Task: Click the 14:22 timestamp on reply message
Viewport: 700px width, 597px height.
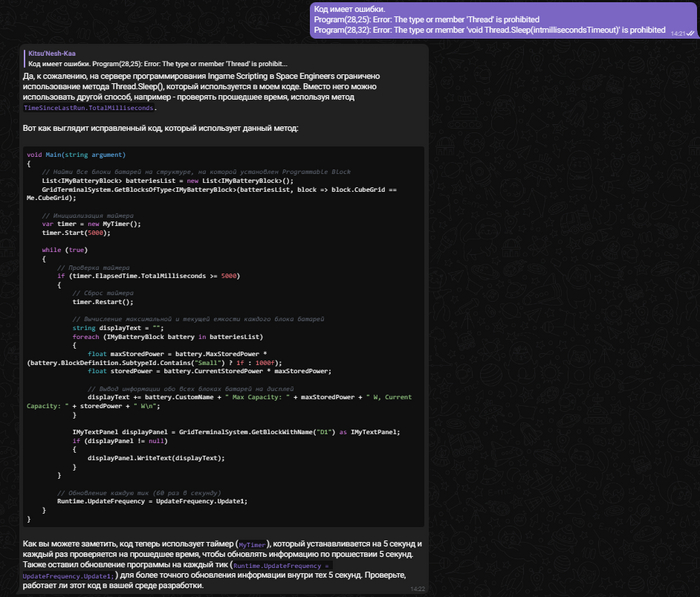Action: 417,589
